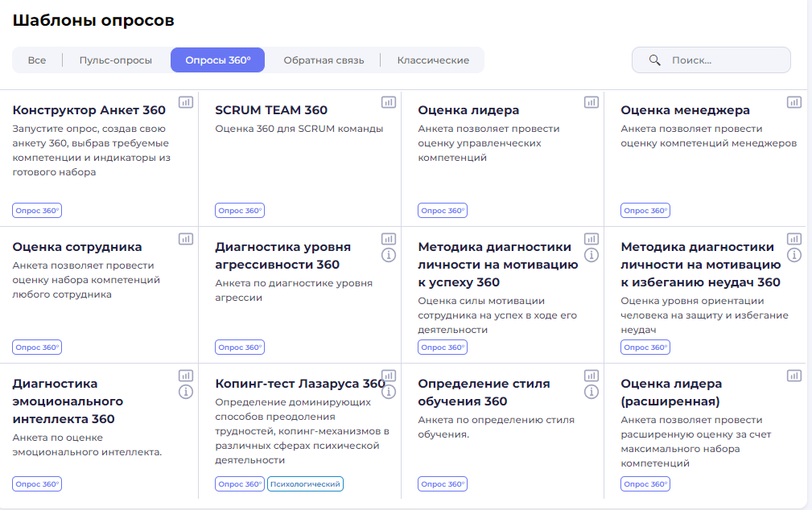Open Методика диагностики к избеганию неудач 360
This screenshot has width=812, height=510.
[700, 265]
